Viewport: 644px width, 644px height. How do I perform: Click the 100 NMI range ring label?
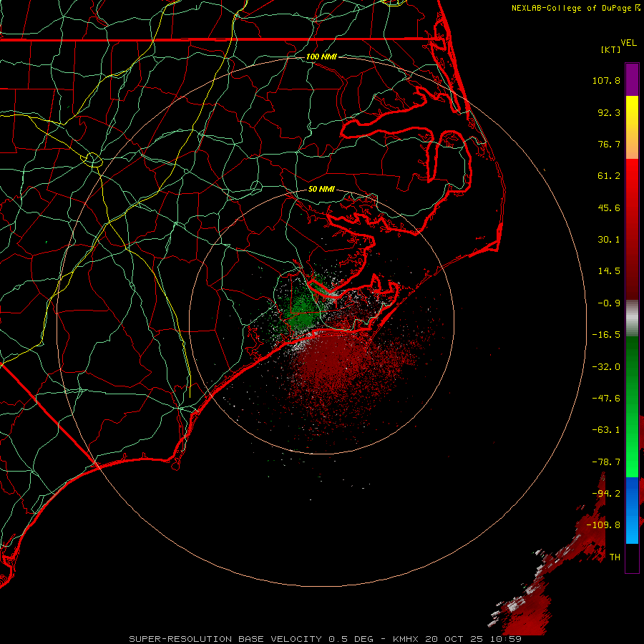(x=321, y=57)
